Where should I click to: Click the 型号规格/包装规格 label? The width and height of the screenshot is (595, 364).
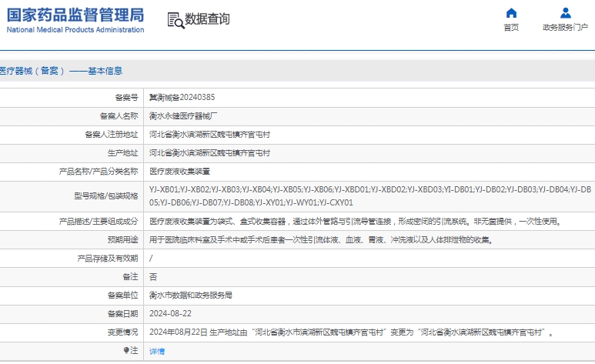click(x=106, y=196)
